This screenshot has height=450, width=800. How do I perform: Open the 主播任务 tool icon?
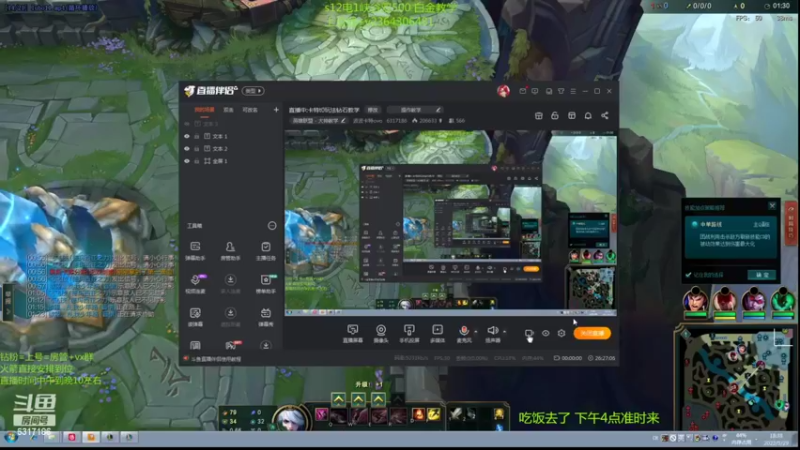click(266, 251)
